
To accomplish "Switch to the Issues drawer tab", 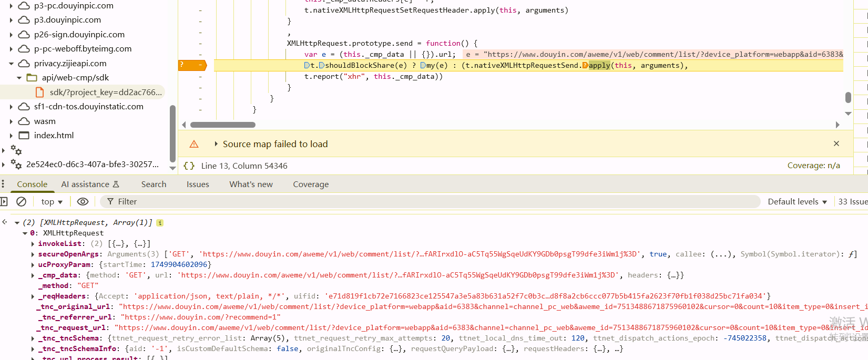I will tap(198, 184).
